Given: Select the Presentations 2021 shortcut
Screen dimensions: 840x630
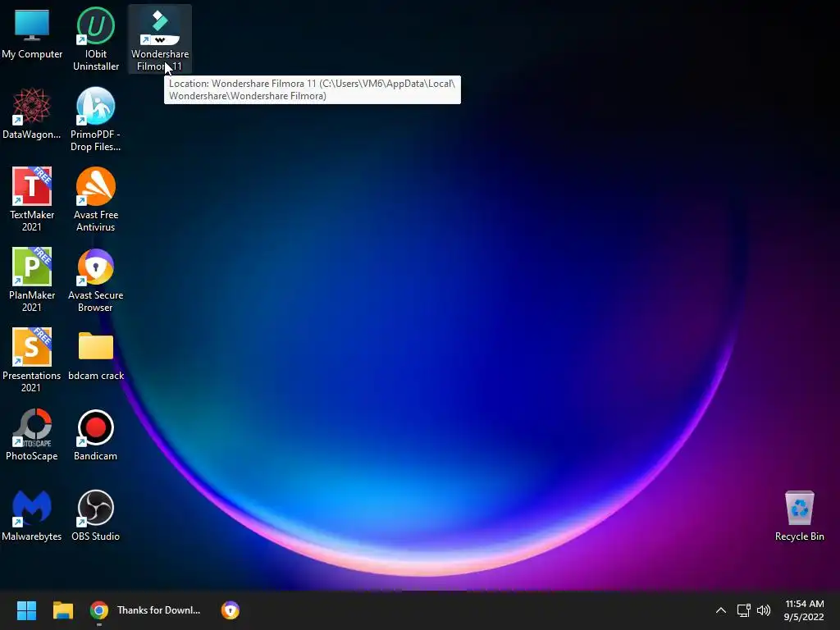Looking at the screenshot, I should [x=32, y=360].
